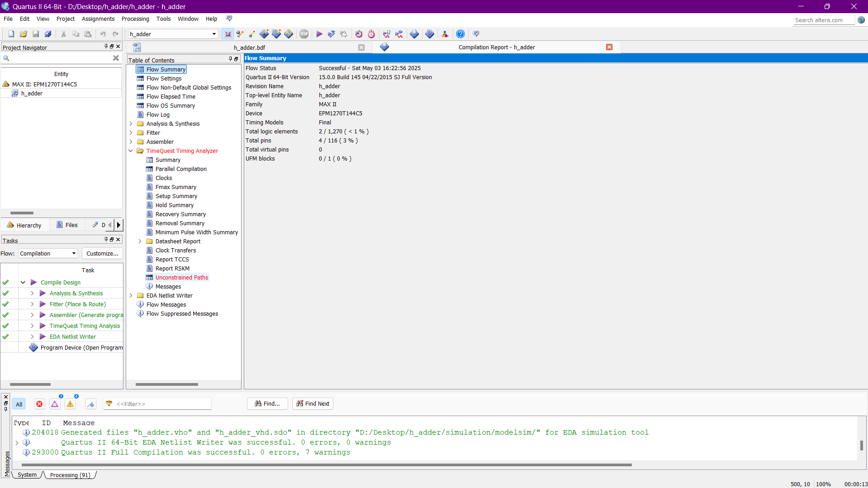Click the globe icon beside search box

861,20
